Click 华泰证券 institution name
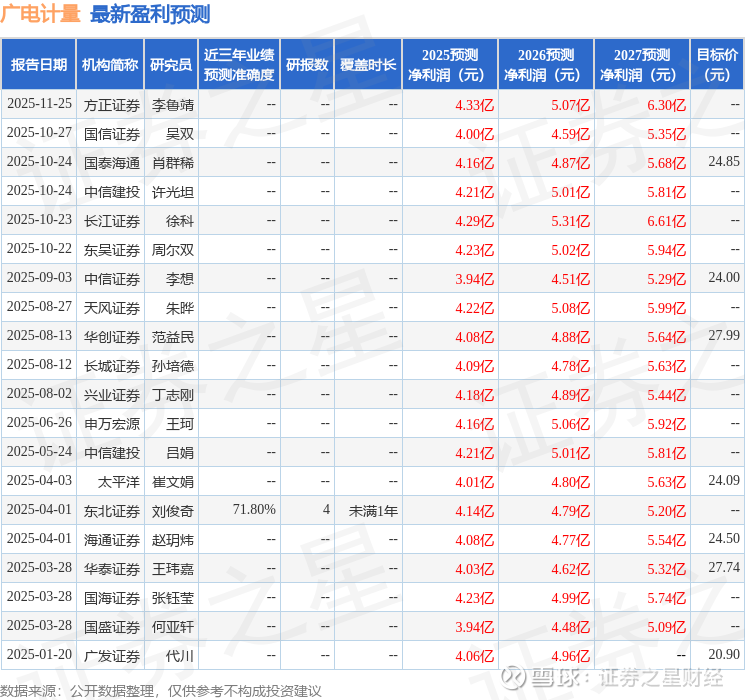This screenshot has width=745, height=700. click(x=112, y=569)
